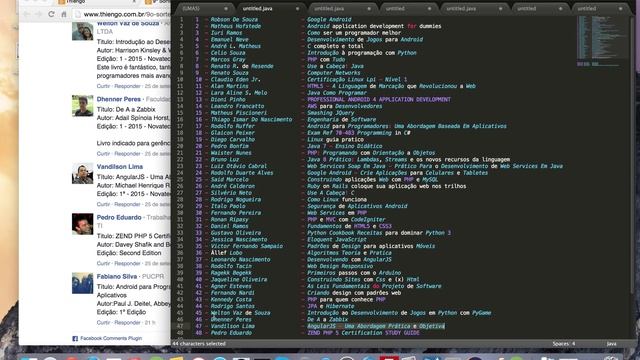Click 'C completo e total' in editor
This screenshot has height=360, width=640.
click(336, 46)
